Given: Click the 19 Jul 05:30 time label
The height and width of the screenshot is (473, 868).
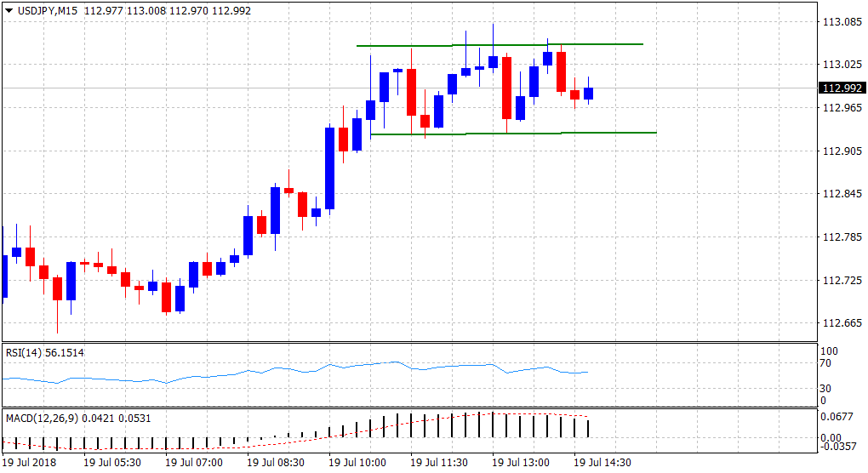Looking at the screenshot, I should coord(112,462).
